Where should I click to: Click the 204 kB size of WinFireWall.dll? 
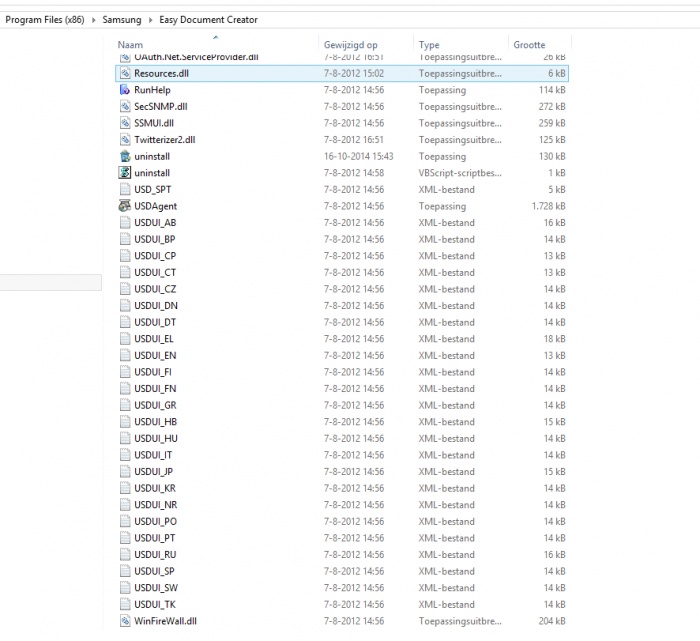(x=552, y=620)
